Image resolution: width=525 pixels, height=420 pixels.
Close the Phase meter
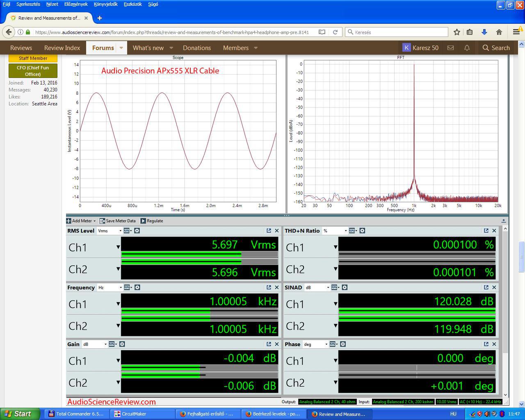(x=494, y=344)
